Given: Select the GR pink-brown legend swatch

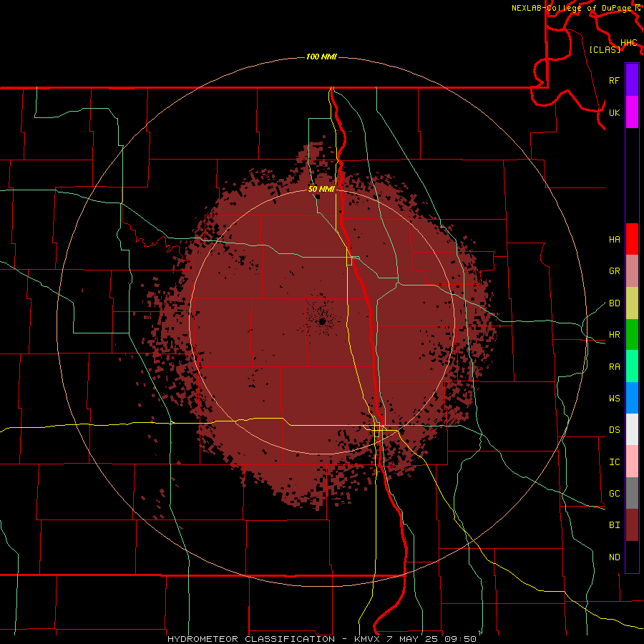Looking at the screenshot, I should tap(632, 270).
